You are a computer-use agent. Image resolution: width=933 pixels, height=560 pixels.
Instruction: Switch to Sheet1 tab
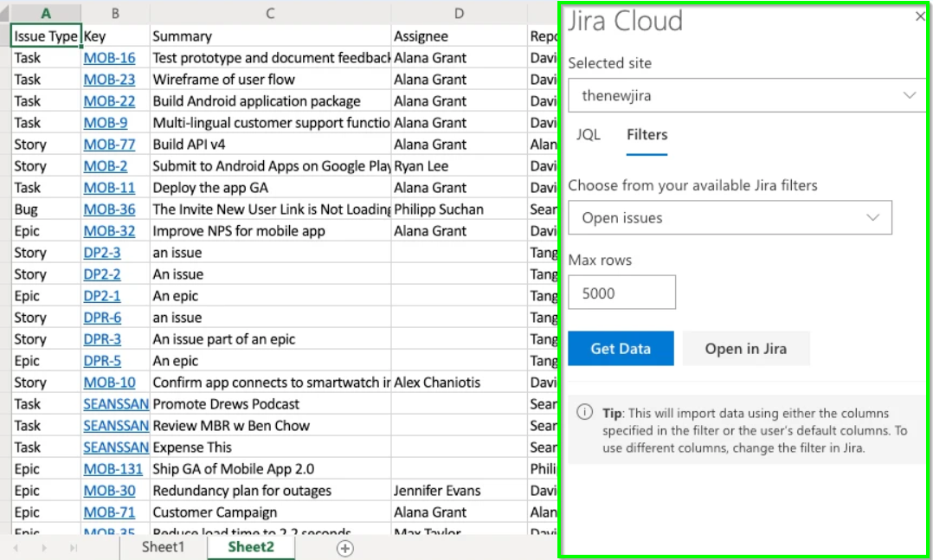[x=163, y=548]
